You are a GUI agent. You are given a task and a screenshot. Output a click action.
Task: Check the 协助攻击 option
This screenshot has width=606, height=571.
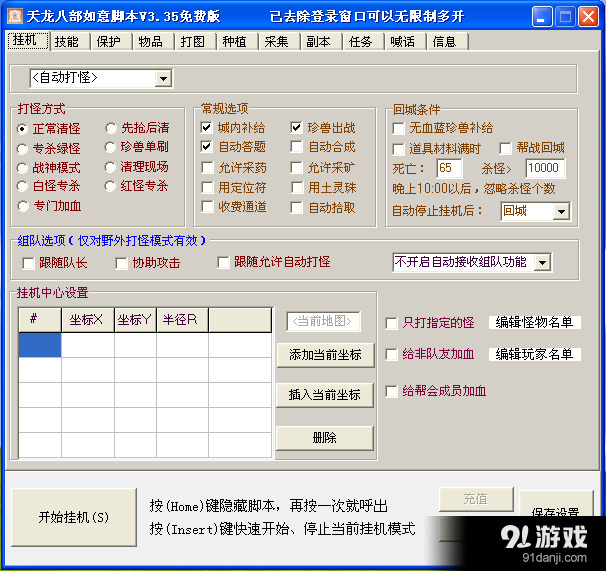pyautogui.click(x=121, y=264)
